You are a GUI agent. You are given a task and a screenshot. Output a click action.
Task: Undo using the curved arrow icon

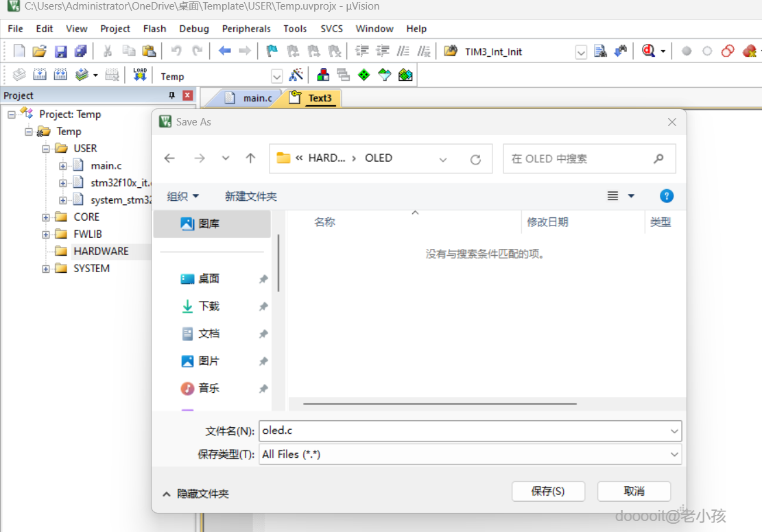point(176,51)
